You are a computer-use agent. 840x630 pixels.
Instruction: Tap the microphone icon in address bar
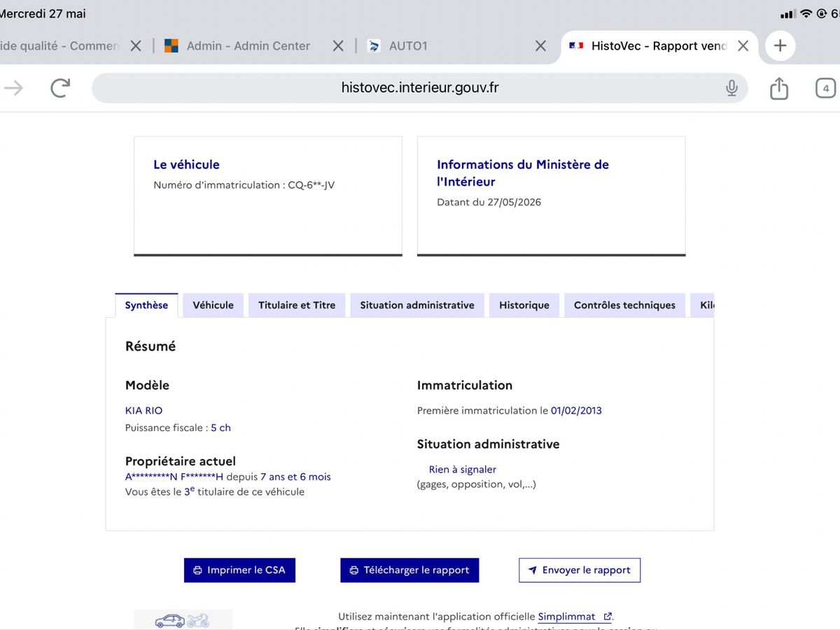click(x=731, y=87)
